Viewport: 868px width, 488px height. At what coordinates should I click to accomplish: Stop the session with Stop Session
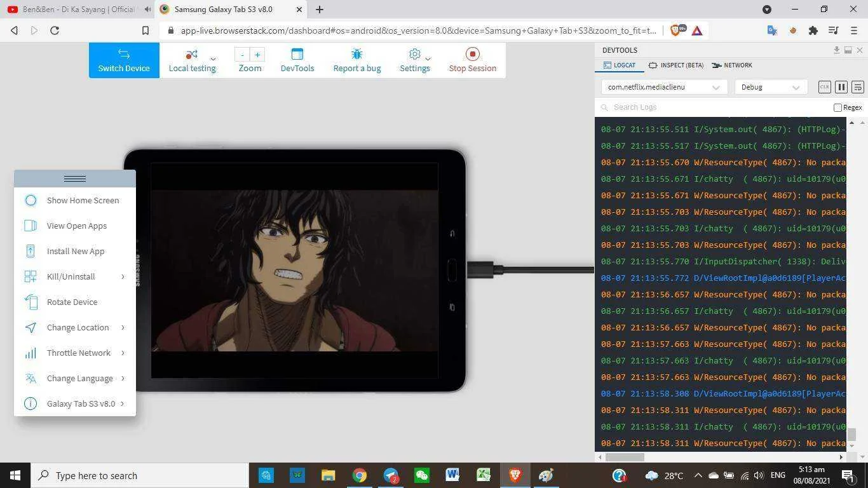(472, 61)
